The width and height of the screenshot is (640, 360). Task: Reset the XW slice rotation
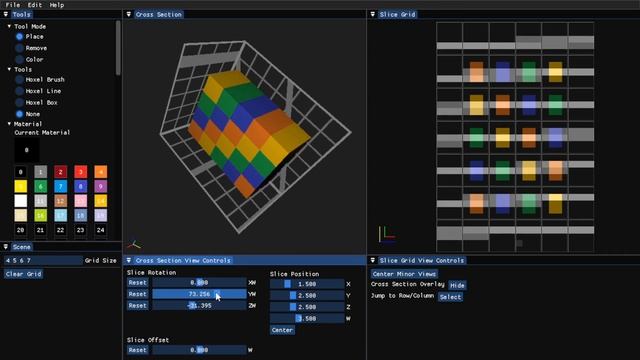point(137,282)
